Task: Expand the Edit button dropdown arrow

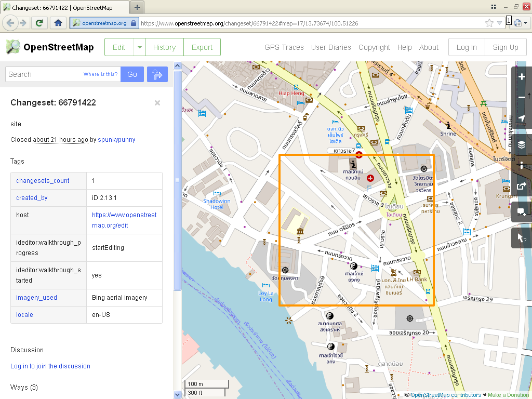Action: (139, 47)
